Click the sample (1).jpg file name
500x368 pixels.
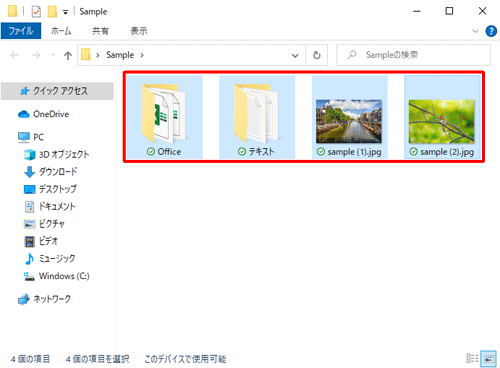tap(354, 152)
